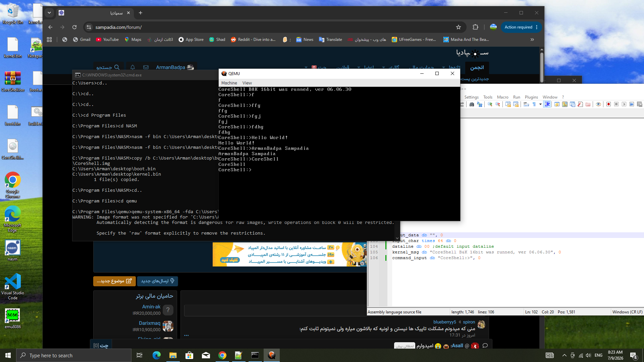Open the Replace tool icon in Notepad++

click(x=480, y=104)
